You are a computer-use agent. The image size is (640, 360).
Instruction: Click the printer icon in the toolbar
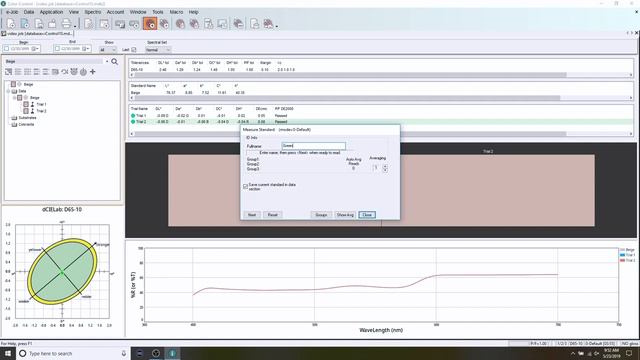click(66, 24)
